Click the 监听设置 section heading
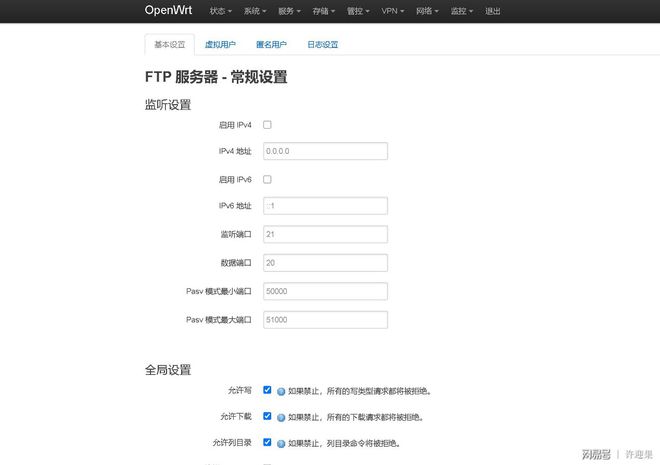 click(x=168, y=105)
